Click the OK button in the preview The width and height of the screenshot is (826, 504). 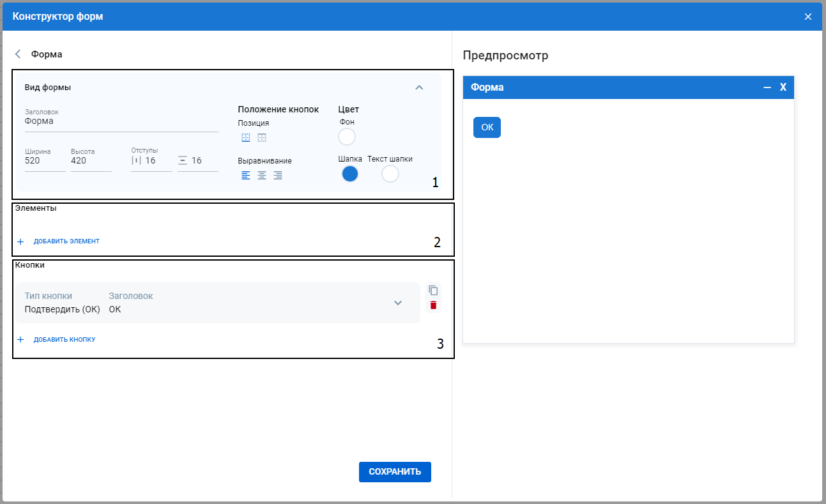(x=487, y=127)
